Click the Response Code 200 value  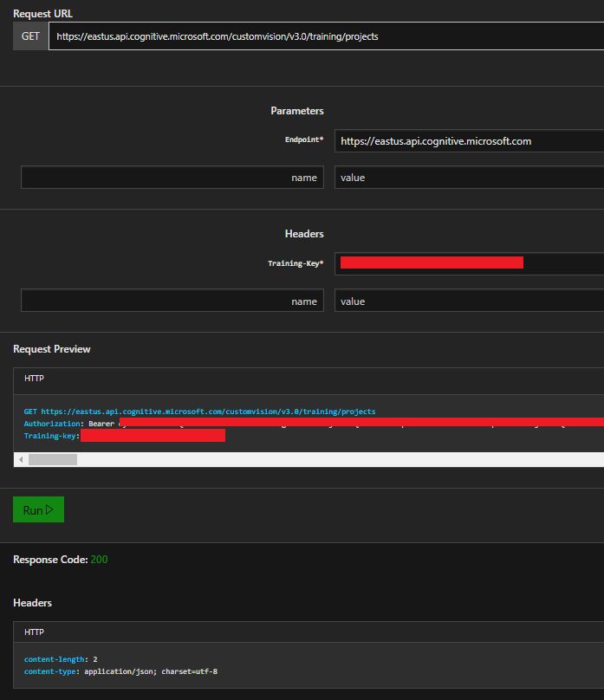99,560
